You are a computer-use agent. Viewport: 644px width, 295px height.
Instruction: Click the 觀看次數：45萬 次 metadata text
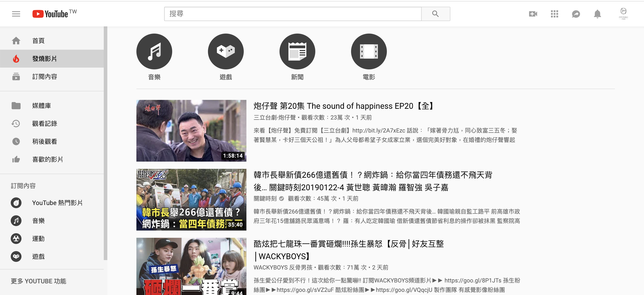click(x=312, y=199)
